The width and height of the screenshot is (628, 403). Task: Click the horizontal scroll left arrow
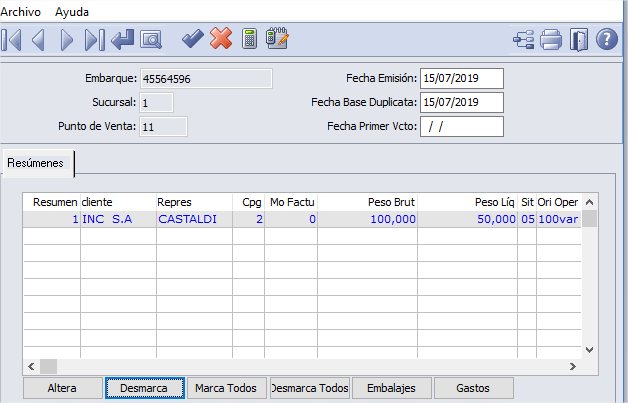pyautogui.click(x=31, y=366)
